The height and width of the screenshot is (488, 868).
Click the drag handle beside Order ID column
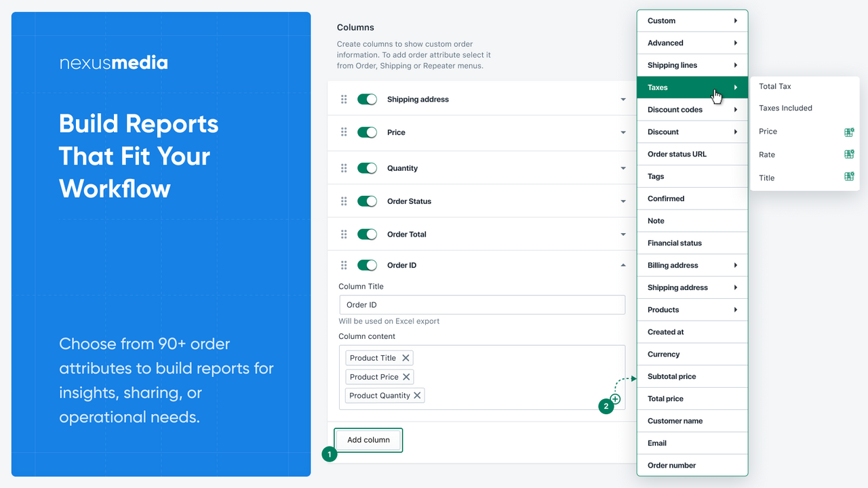point(344,266)
